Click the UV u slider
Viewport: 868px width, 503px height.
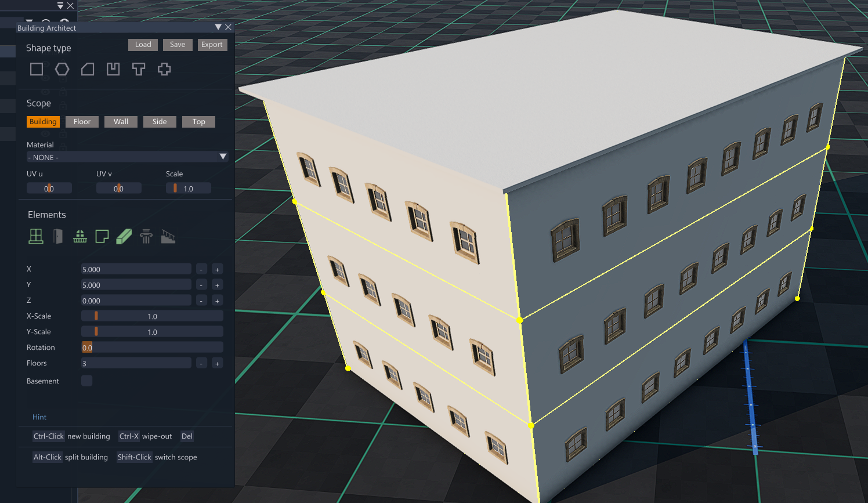tap(49, 189)
